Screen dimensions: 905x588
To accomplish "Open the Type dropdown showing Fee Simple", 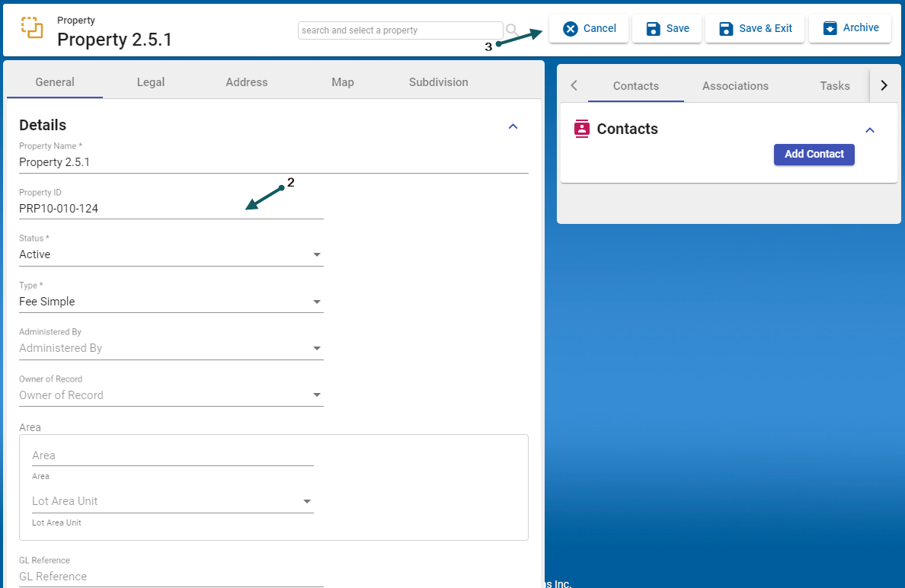I will (x=171, y=302).
